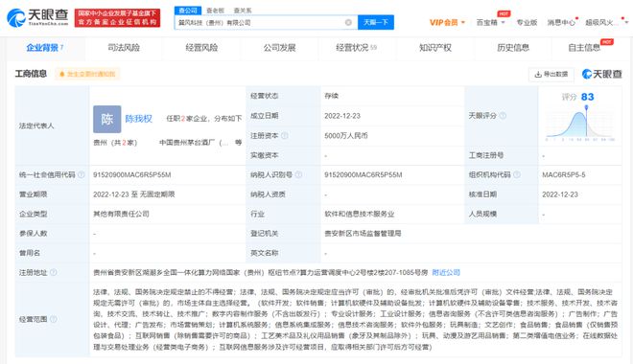Image resolution: width=633 pixels, height=364 pixels.
Task: Select the 查关系 search tab
Action: click(243, 11)
